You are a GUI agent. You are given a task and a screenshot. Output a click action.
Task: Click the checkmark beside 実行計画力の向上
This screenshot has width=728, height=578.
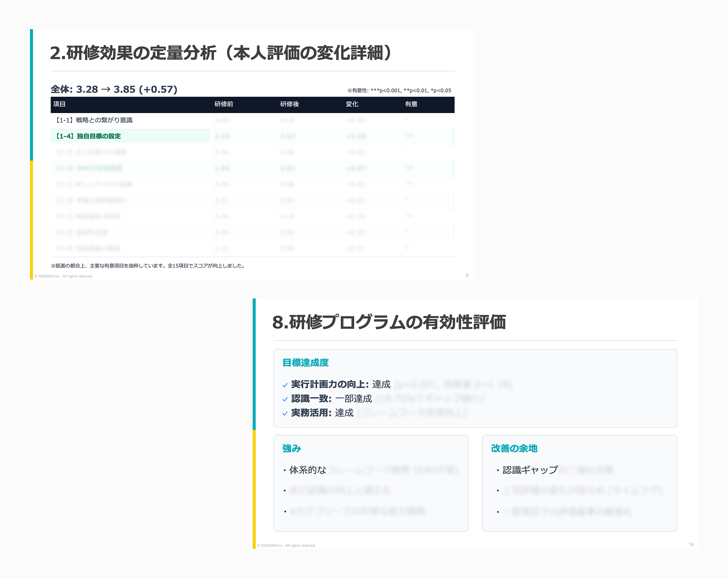coord(285,385)
